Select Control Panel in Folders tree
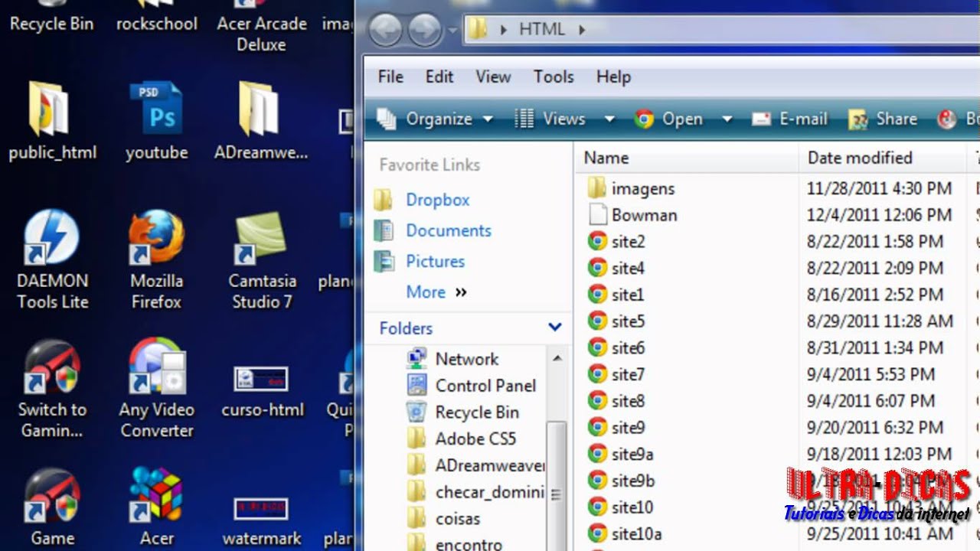980x551 pixels. point(485,386)
